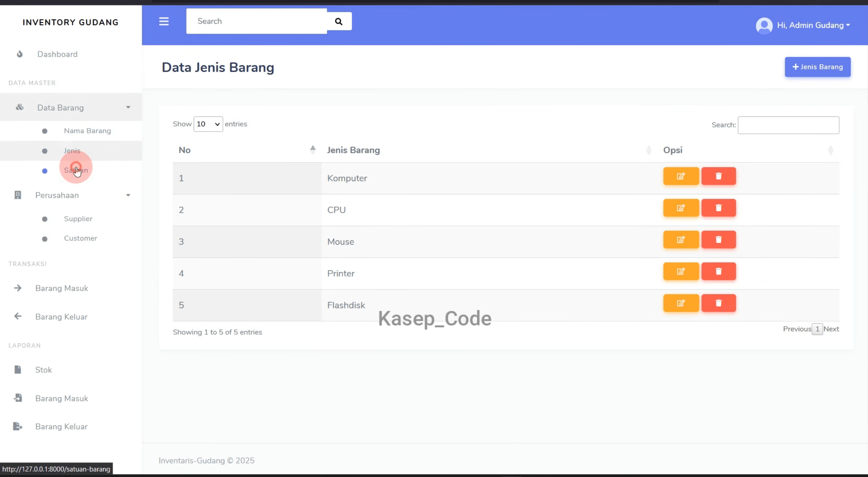Sort by the No column
This screenshot has height=477, width=868.
[247, 150]
